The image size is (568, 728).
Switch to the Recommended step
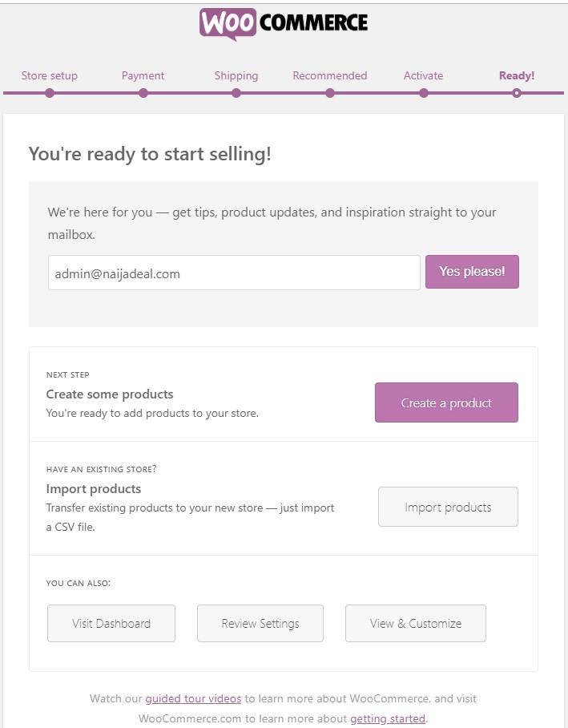pos(329,75)
